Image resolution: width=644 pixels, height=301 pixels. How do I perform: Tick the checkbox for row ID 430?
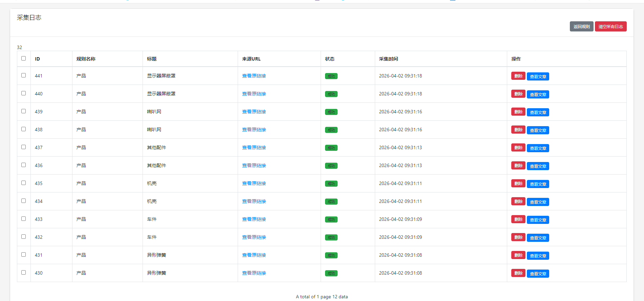pyautogui.click(x=24, y=273)
